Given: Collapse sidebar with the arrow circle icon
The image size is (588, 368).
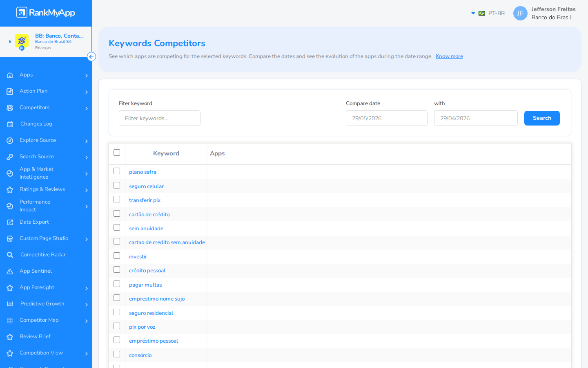Looking at the screenshot, I should [x=91, y=57].
